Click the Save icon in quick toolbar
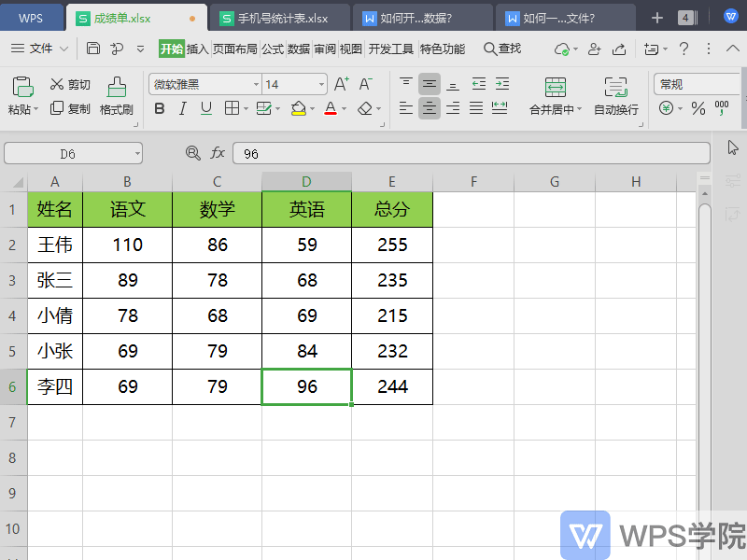Image resolution: width=747 pixels, height=560 pixels. point(93,49)
